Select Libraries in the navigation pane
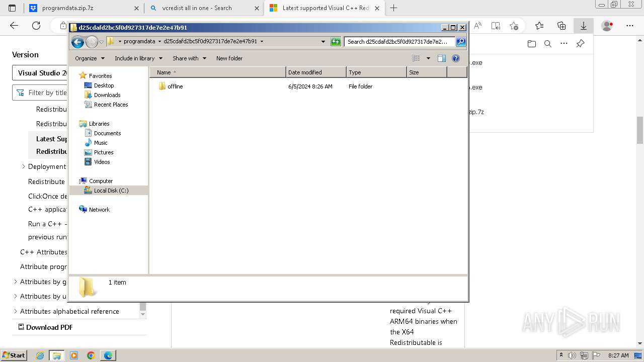The image size is (644, 362). [99, 124]
